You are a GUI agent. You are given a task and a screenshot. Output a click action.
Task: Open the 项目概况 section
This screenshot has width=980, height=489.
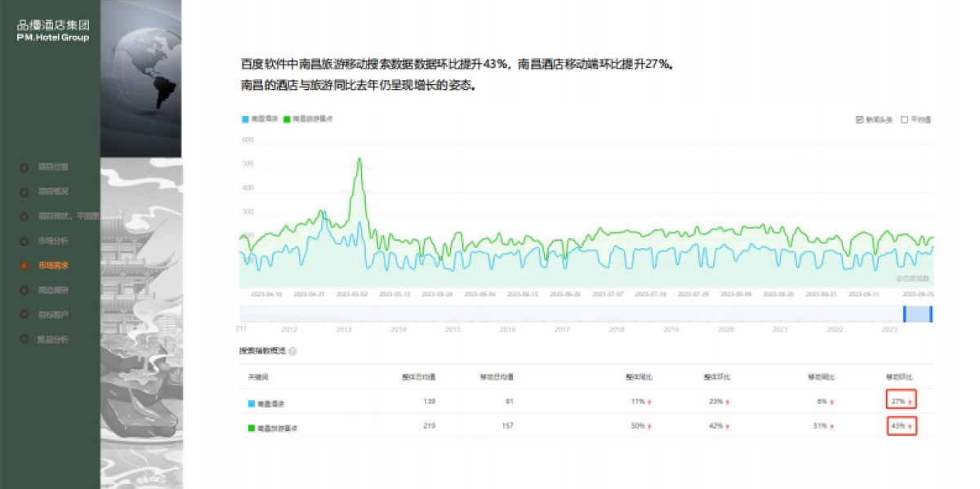(x=53, y=192)
